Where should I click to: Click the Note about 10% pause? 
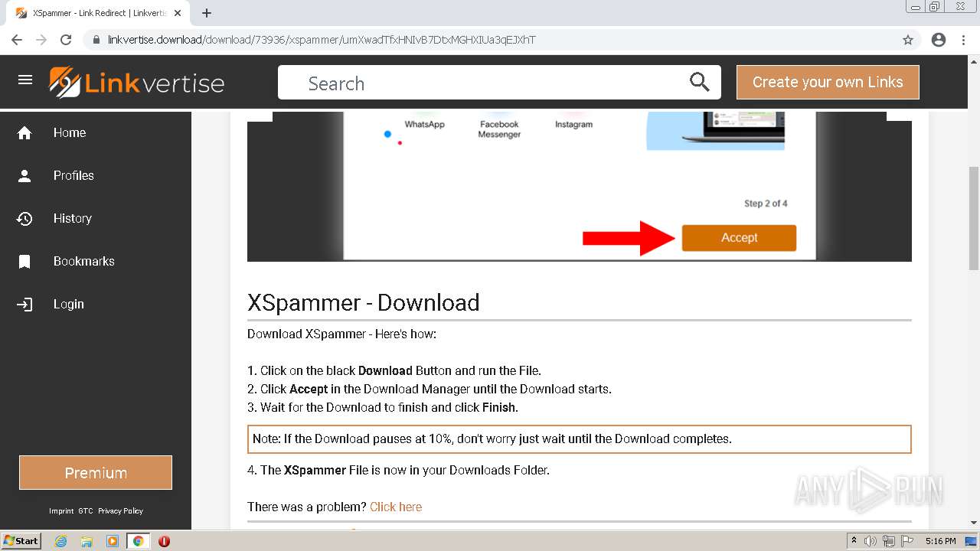[580, 439]
